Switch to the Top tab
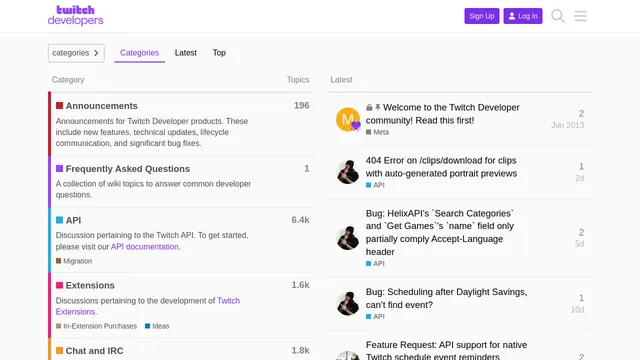 tap(219, 53)
